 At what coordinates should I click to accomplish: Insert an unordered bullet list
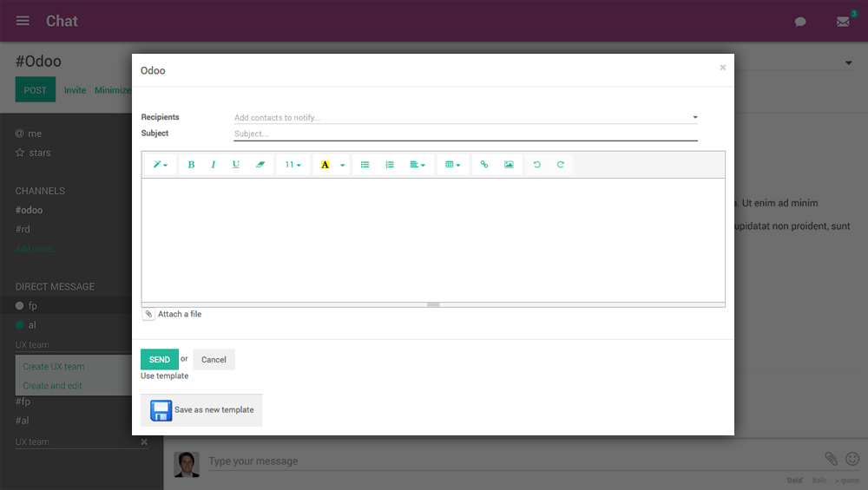click(x=365, y=164)
